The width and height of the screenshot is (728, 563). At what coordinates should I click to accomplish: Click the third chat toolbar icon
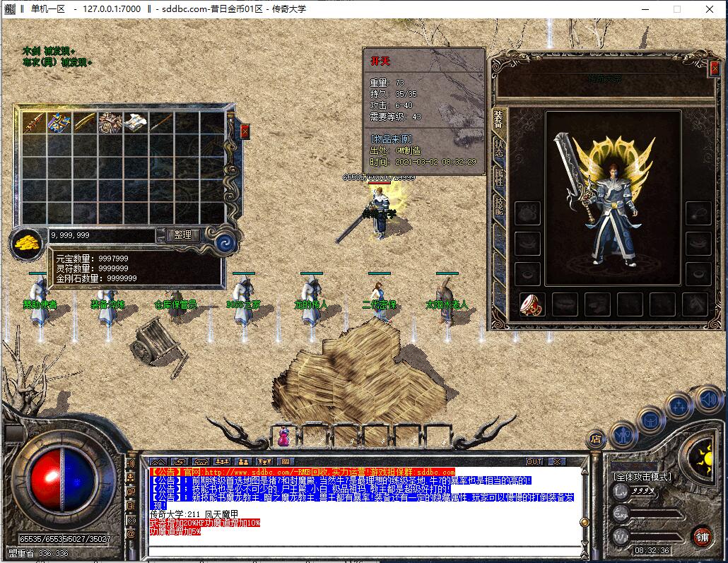coord(201,461)
